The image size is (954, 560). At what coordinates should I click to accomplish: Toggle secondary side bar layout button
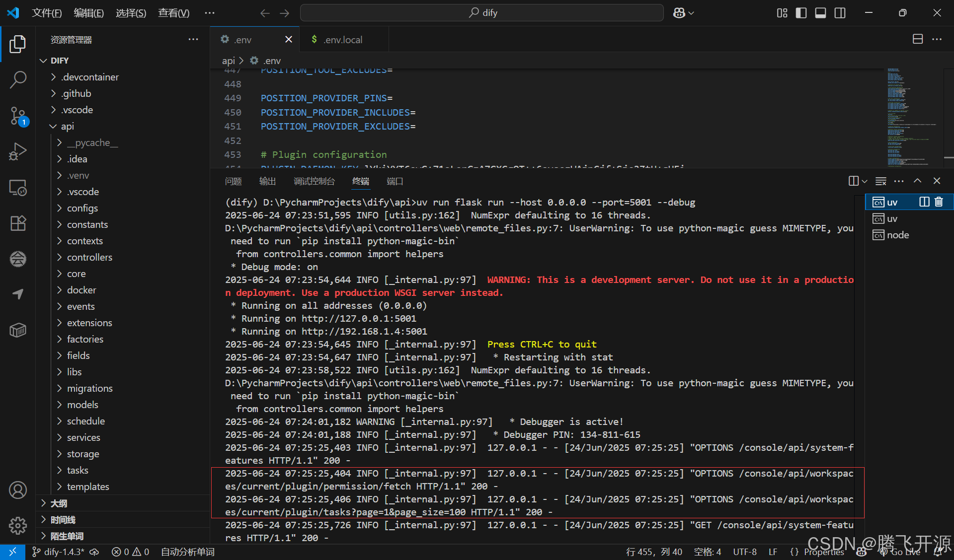click(x=840, y=13)
